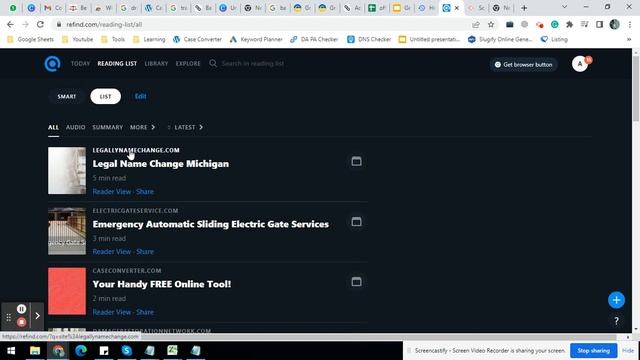640x360 pixels.
Task: Select the ALL filter tab
Action: pos(53,127)
